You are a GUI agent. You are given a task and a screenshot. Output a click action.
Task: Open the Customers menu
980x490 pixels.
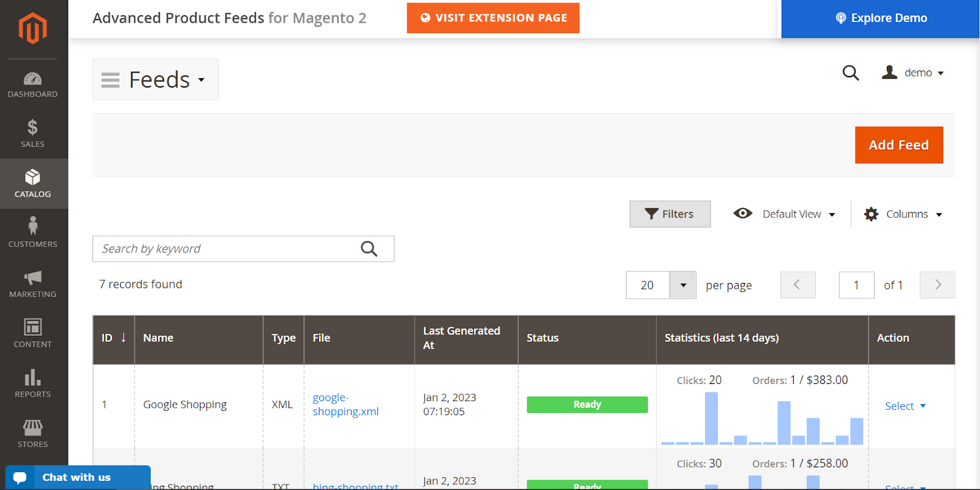click(x=33, y=233)
